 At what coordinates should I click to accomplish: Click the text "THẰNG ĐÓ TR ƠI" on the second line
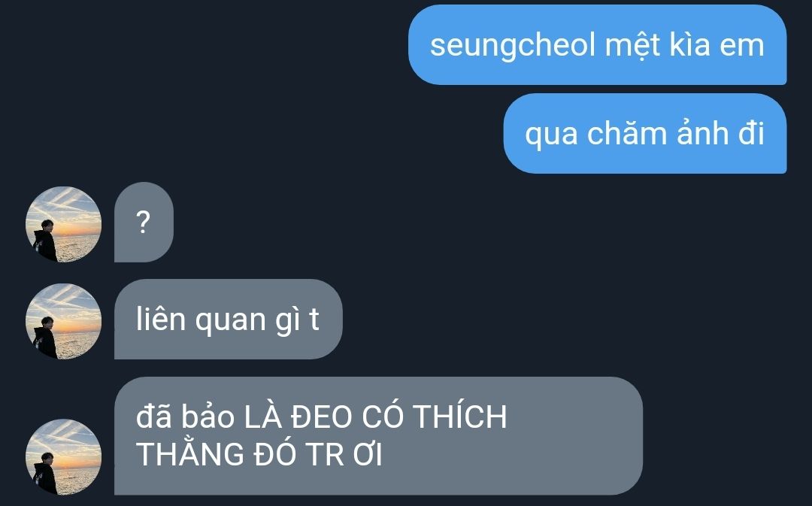[x=259, y=454]
